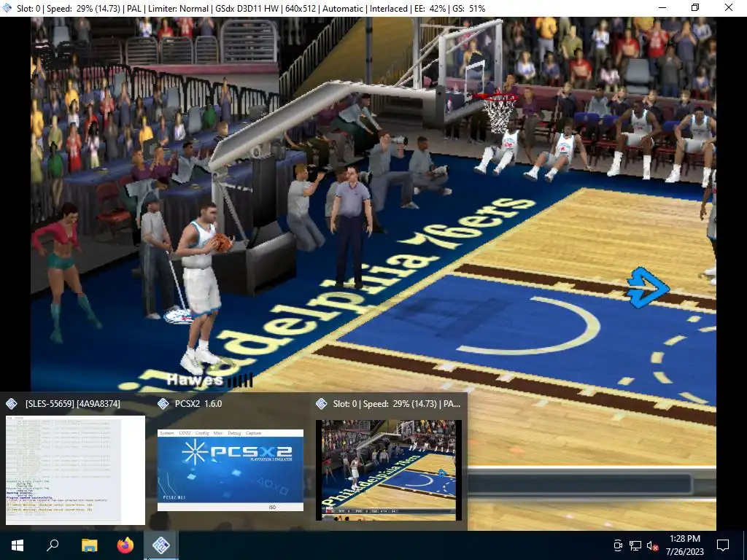Click the preview title 'PCSX2 1.6.0'
Image resolution: width=747 pixels, height=560 pixels.
click(198, 404)
